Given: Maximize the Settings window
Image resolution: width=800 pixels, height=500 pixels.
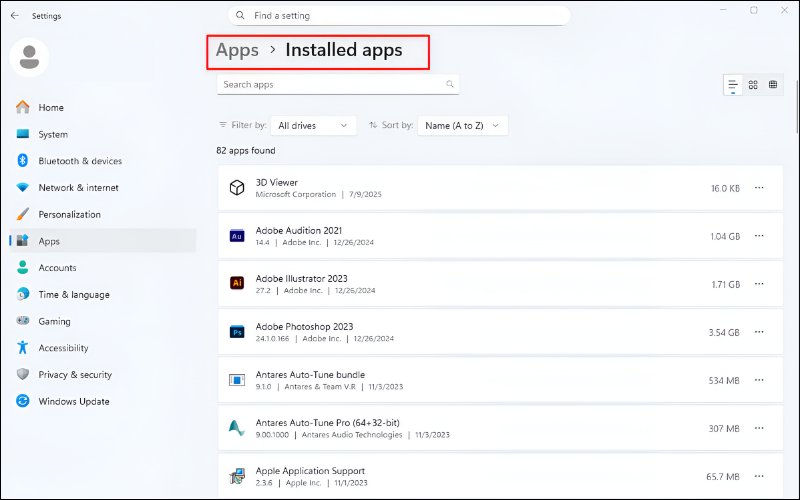Looking at the screenshot, I should click(754, 10).
